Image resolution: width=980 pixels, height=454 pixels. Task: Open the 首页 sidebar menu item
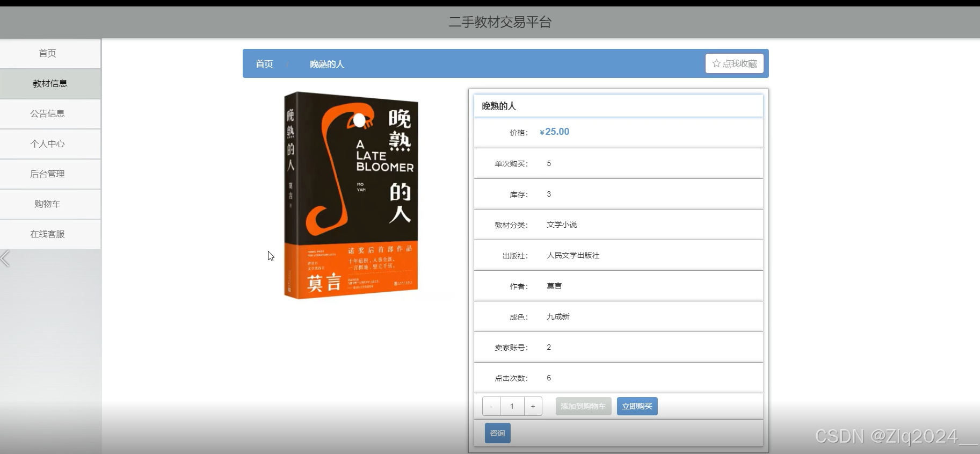pos(50,53)
